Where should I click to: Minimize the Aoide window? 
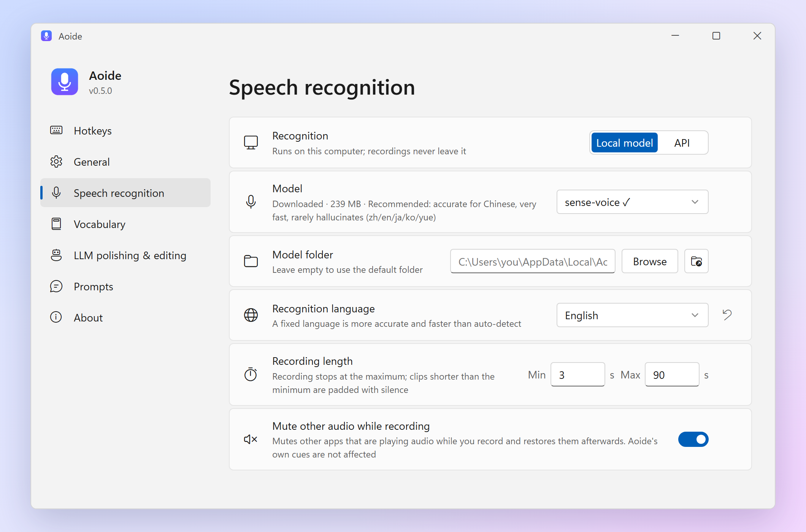(x=675, y=36)
